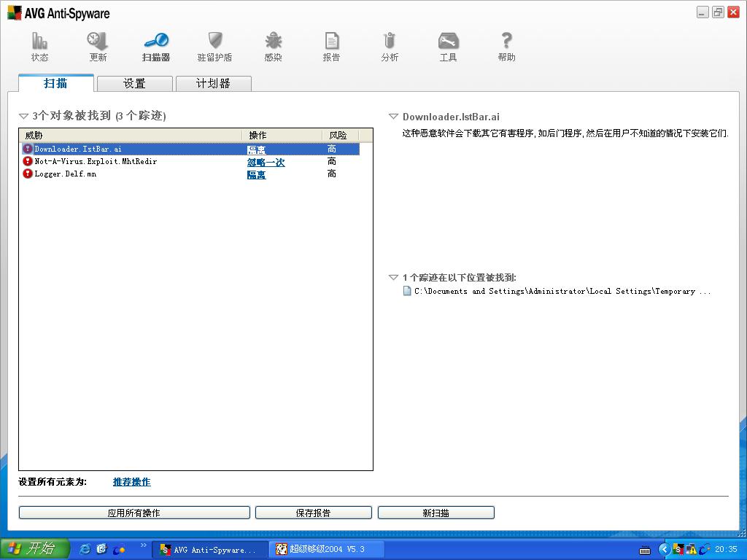Collapse the 3个对象被找到 results section

click(23, 116)
